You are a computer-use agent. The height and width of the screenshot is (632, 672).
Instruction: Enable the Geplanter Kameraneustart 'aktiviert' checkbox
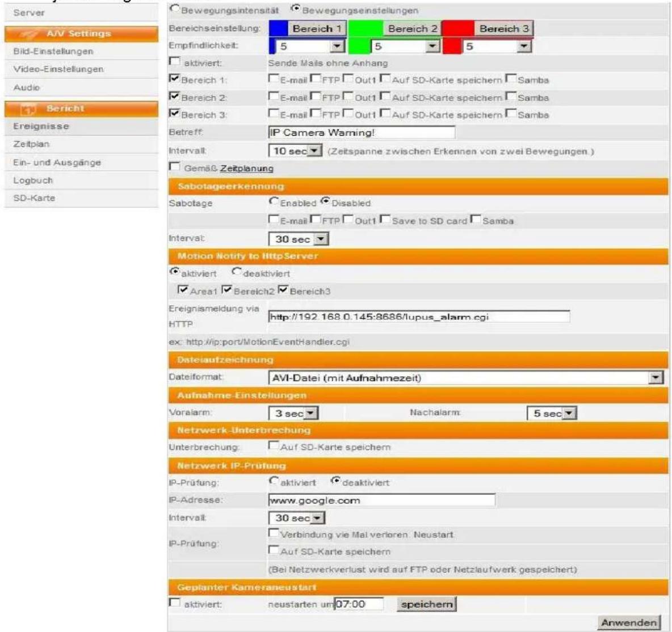(175, 603)
